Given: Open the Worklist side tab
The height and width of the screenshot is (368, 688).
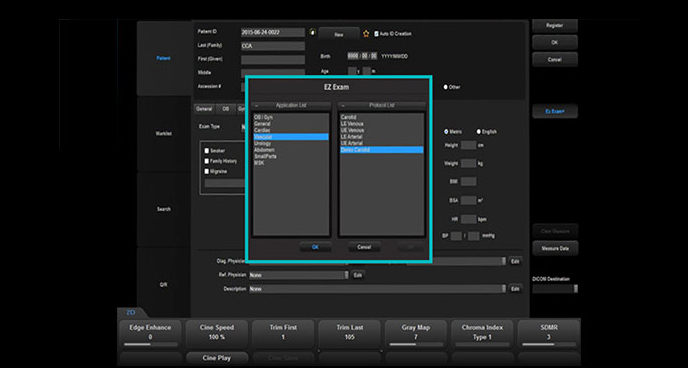Looking at the screenshot, I should tap(164, 134).
